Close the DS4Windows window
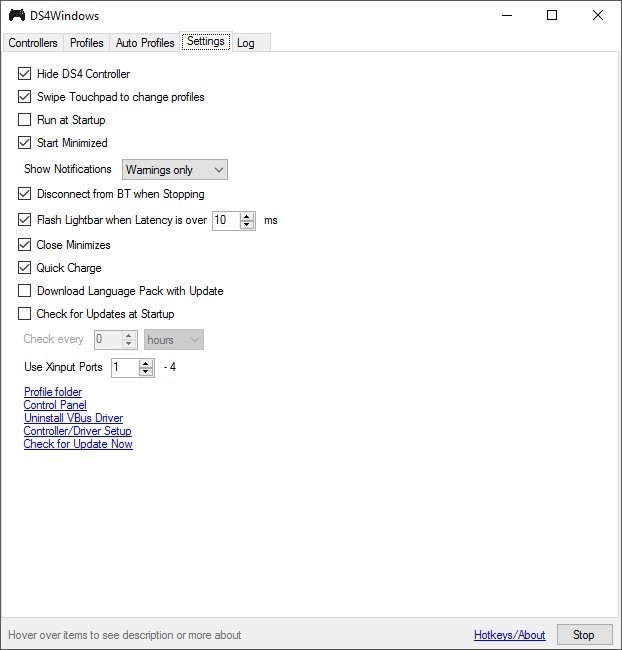Viewport: 622px width, 650px height. point(598,15)
